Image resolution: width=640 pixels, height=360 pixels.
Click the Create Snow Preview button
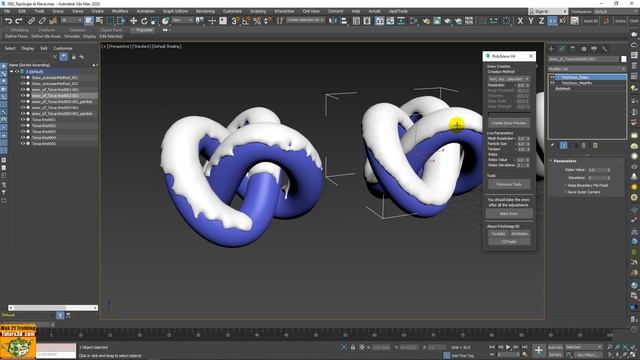(x=509, y=123)
